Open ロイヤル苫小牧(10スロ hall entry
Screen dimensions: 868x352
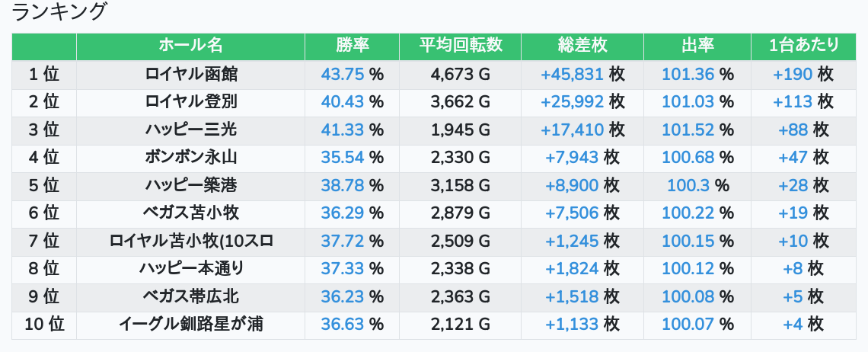pyautogui.click(x=190, y=241)
